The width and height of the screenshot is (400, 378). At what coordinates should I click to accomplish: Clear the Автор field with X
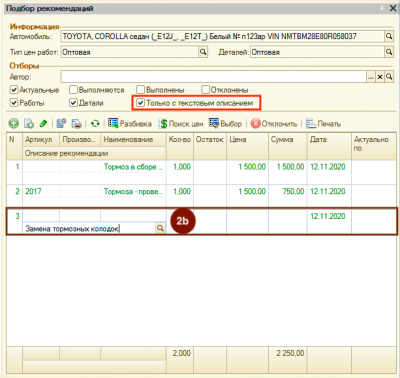(x=380, y=77)
